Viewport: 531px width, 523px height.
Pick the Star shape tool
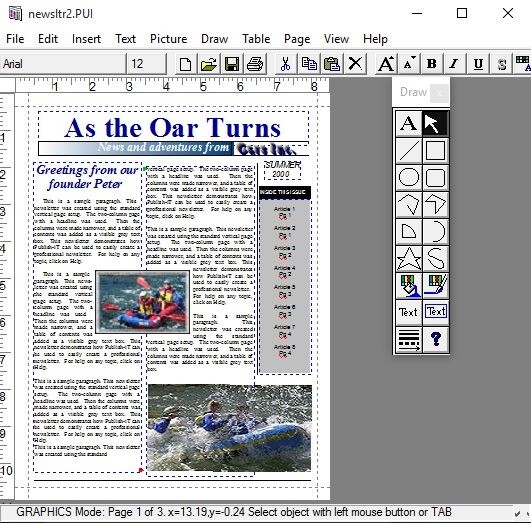point(409,259)
